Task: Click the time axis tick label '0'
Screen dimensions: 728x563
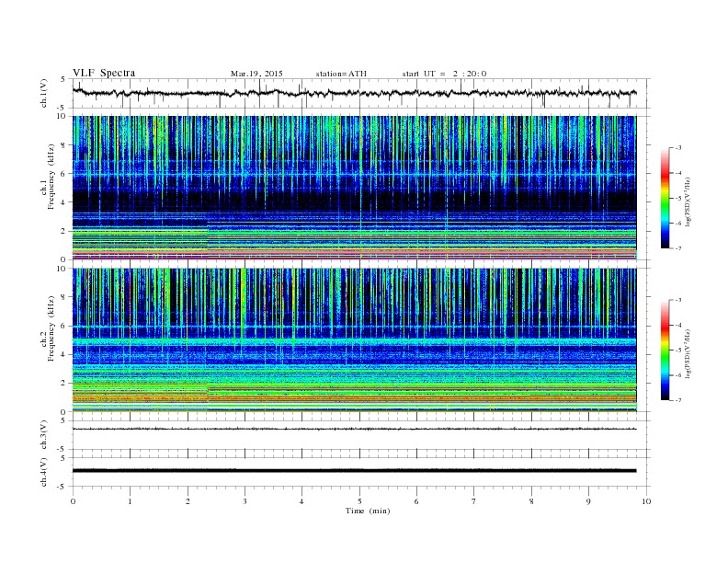Action: [x=73, y=501]
